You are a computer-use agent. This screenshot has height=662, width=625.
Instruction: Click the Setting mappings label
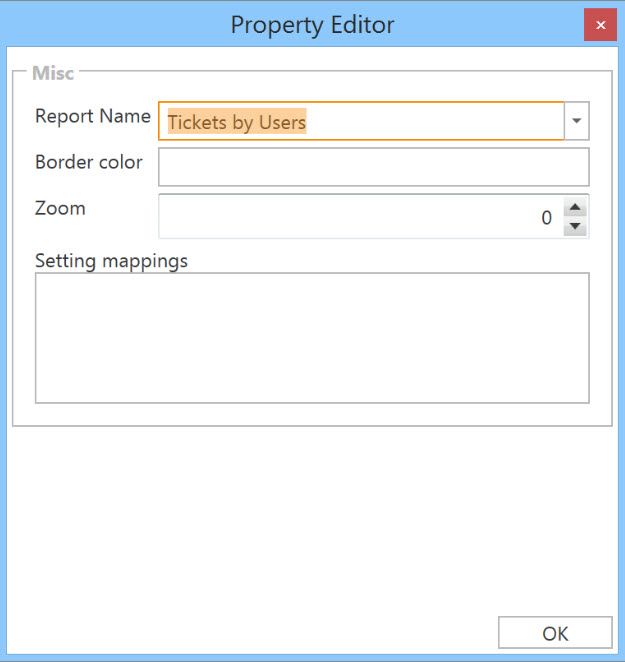(111, 261)
